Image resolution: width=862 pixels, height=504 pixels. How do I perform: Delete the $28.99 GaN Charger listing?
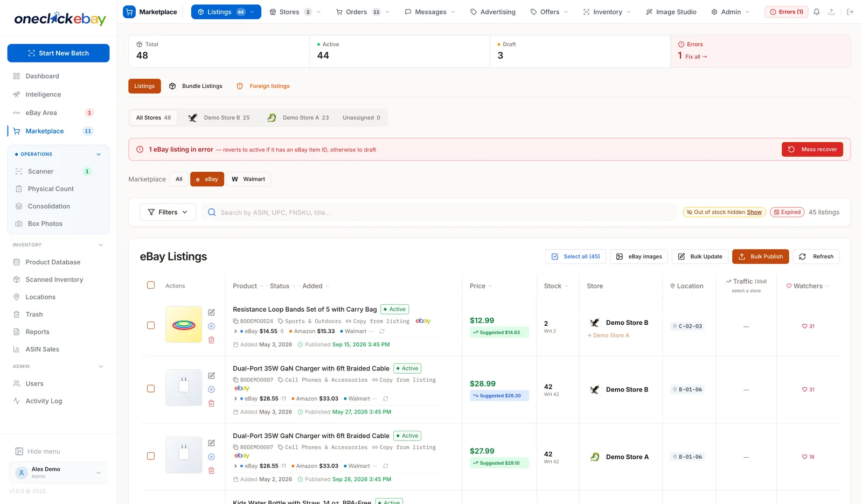tap(211, 403)
